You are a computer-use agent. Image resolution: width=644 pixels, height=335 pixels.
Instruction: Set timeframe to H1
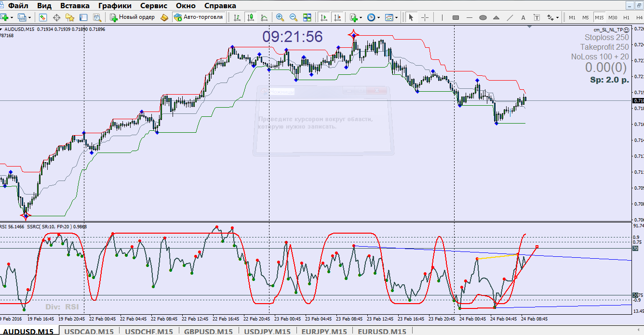click(x=626, y=17)
